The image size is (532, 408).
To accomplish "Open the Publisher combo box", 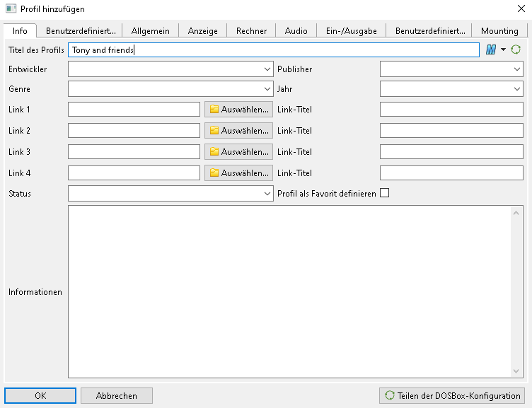I will pyautogui.click(x=517, y=69).
